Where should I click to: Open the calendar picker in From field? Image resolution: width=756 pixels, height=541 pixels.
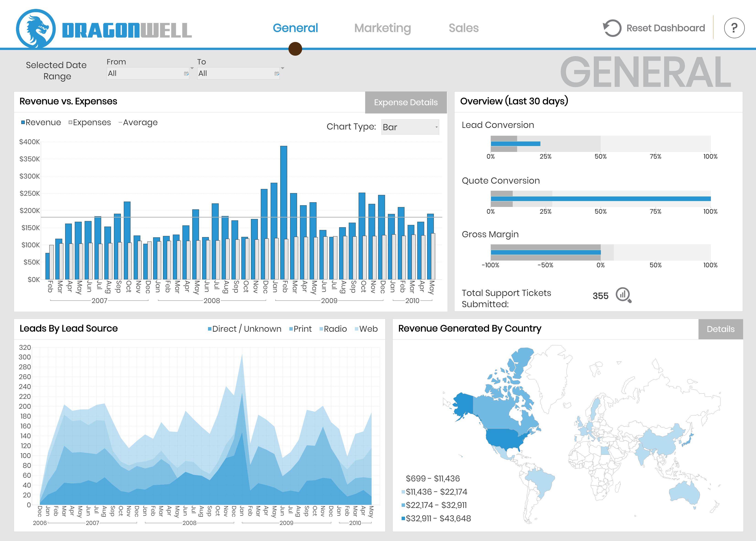coord(186,74)
